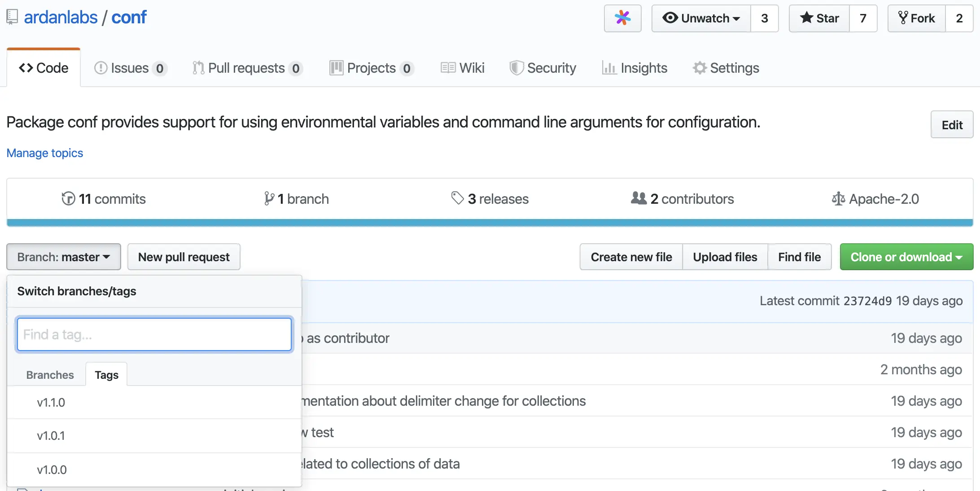This screenshot has width=980, height=491.
Task: Open the 11 commits link
Action: 104,198
